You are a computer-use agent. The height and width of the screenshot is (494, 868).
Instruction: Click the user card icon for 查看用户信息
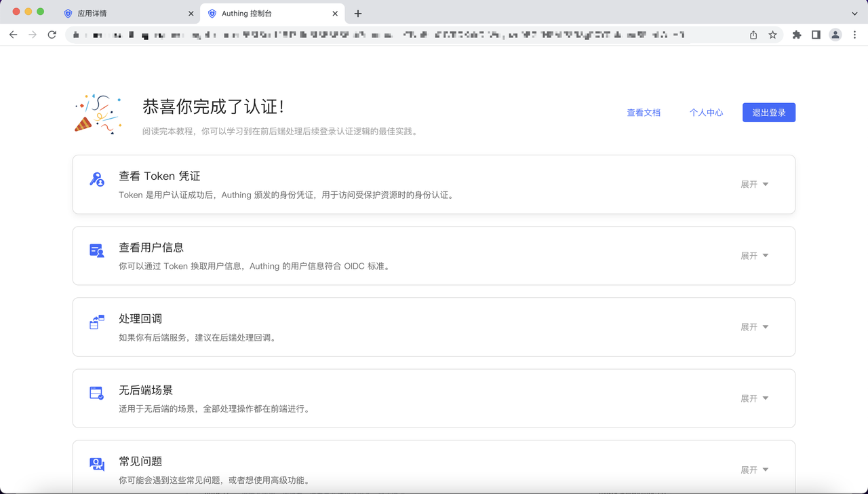click(x=97, y=250)
